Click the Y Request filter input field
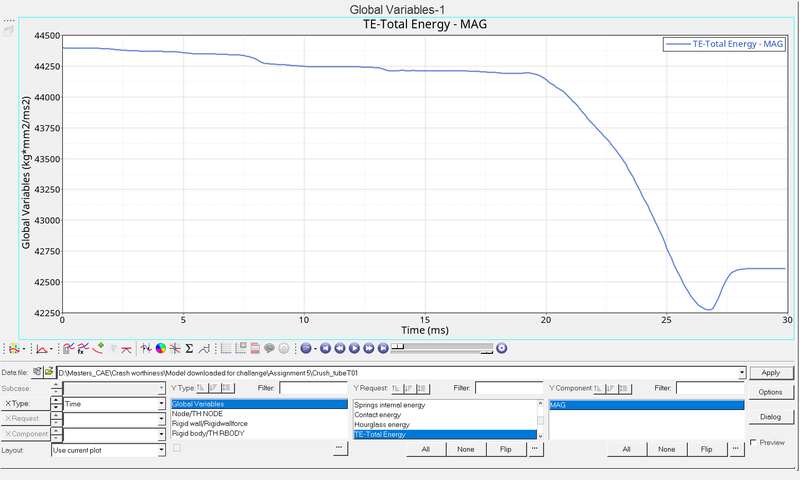Image resolution: width=800 pixels, height=480 pixels. [x=510, y=387]
